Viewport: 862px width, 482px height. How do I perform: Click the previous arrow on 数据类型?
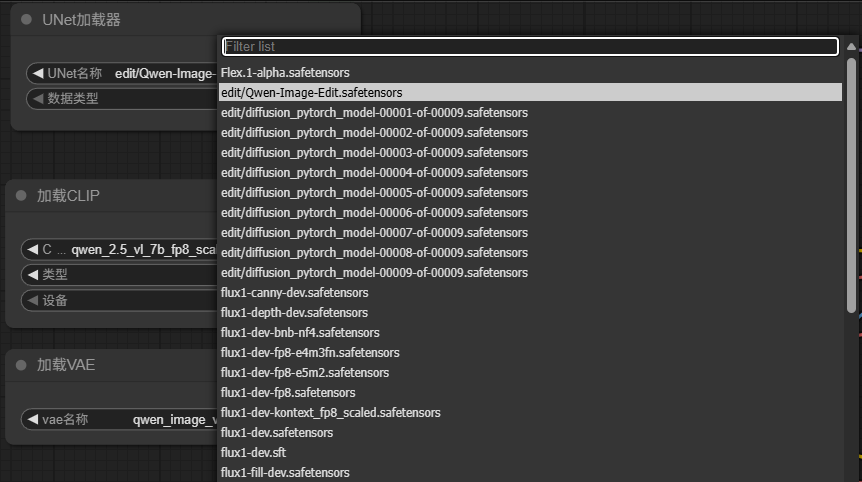(x=38, y=98)
